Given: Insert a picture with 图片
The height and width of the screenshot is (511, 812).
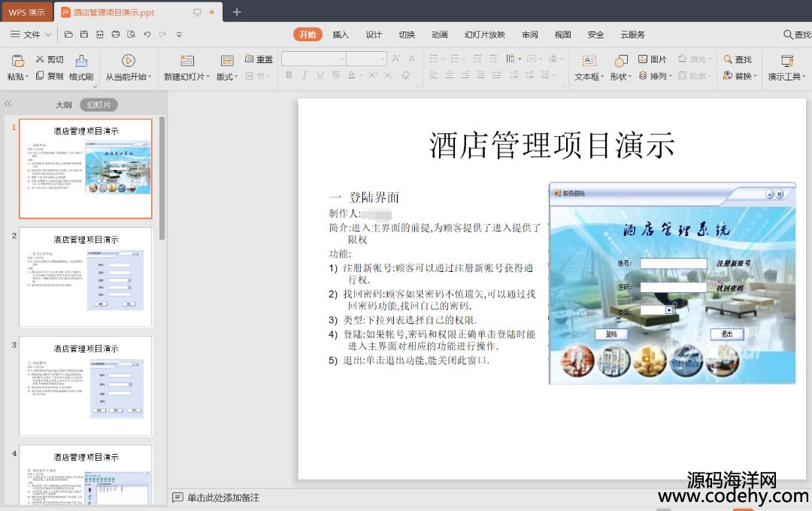Looking at the screenshot, I should coord(653,59).
